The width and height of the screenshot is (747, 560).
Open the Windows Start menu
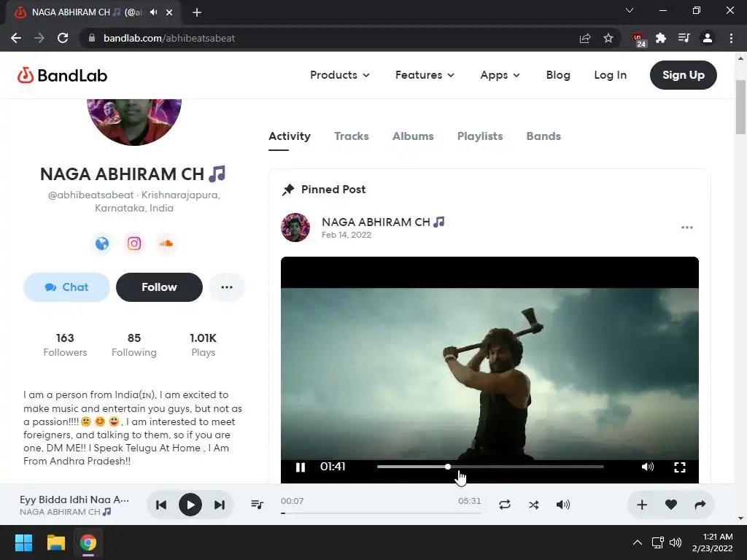pyautogui.click(x=23, y=542)
